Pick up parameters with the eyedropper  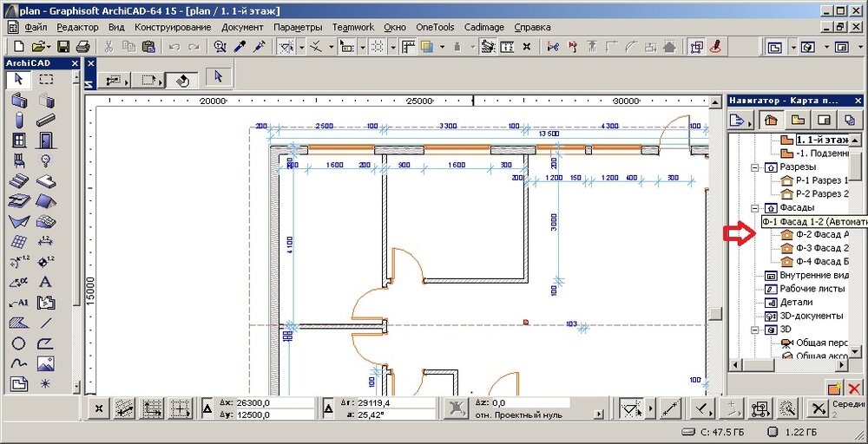click(240, 47)
